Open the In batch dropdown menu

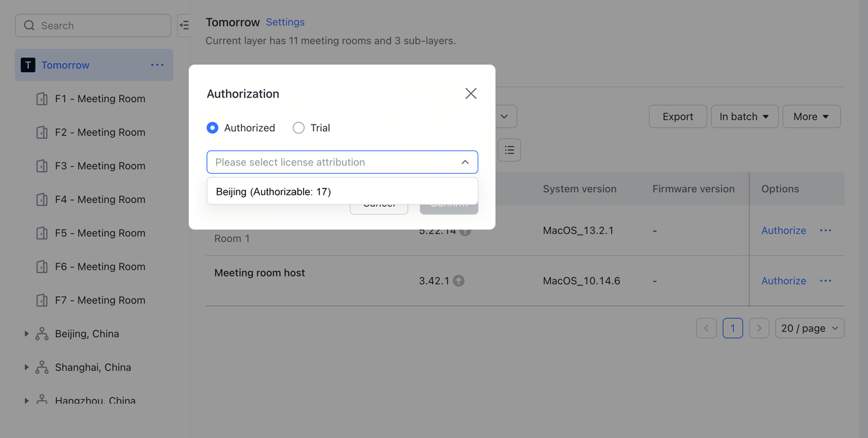click(x=744, y=116)
